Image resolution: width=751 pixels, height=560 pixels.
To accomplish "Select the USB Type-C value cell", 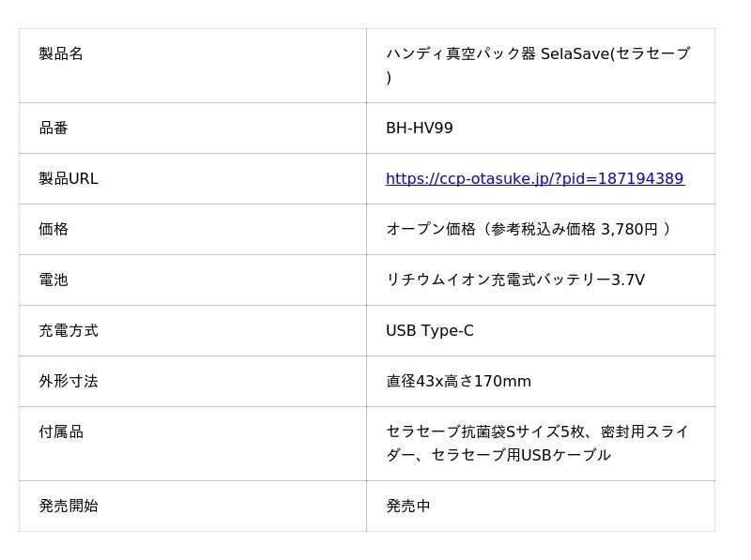I will 429,330.
